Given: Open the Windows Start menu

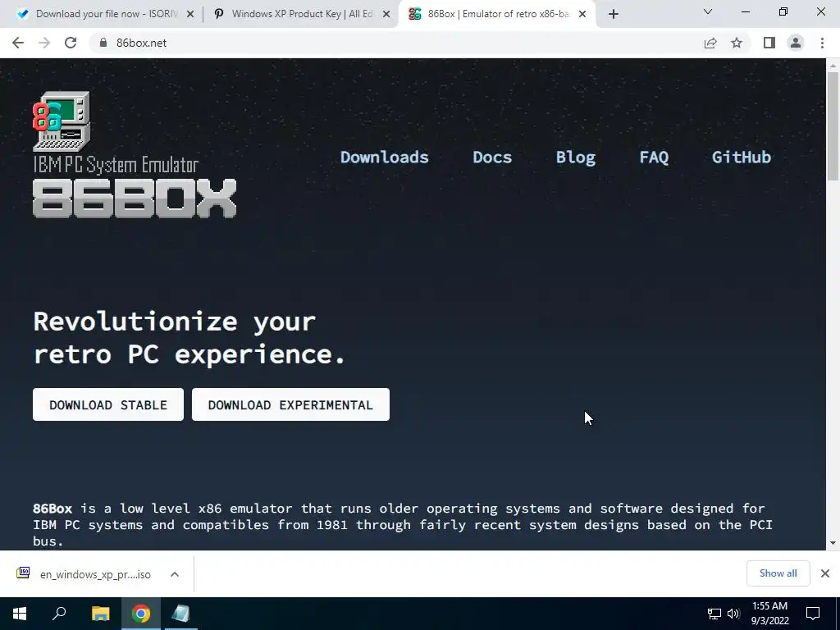Looking at the screenshot, I should click(20, 614).
